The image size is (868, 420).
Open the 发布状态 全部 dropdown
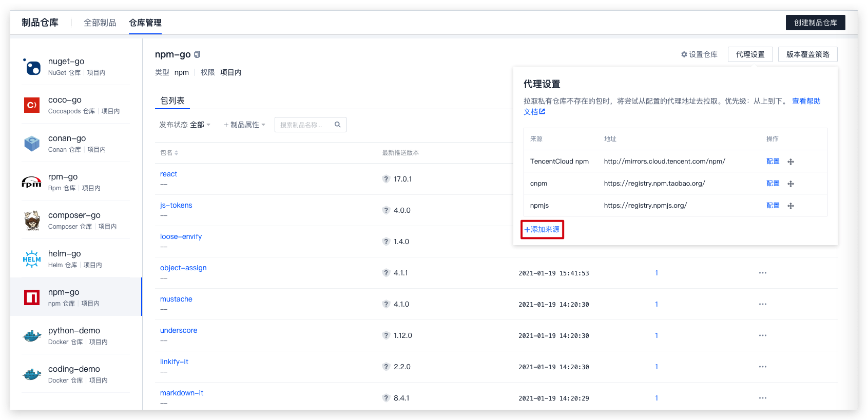click(x=185, y=125)
